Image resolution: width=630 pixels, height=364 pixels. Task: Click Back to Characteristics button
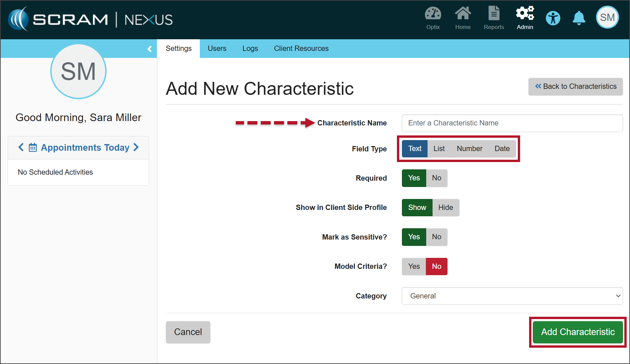[x=575, y=87]
